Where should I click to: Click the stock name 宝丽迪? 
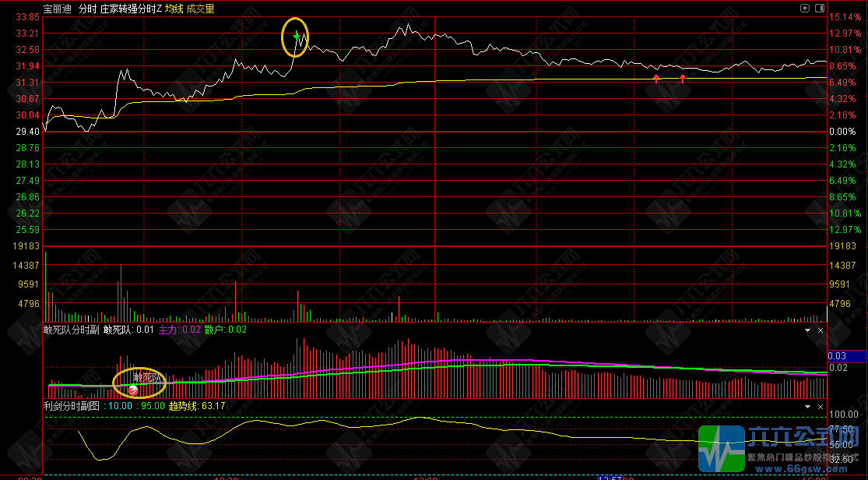click(x=57, y=9)
